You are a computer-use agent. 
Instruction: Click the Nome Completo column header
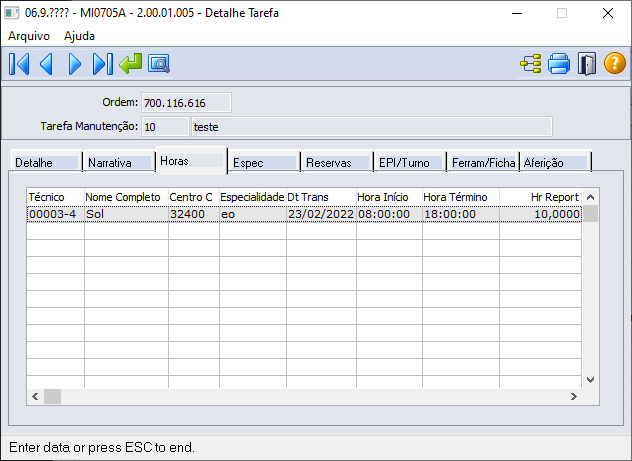coord(126,197)
